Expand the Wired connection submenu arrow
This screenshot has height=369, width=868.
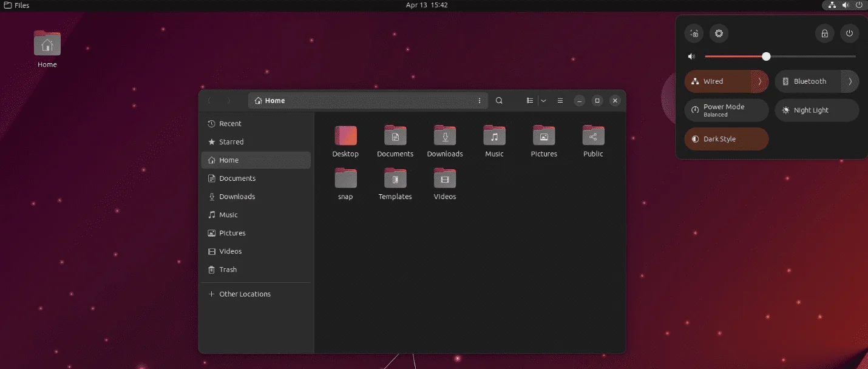point(760,81)
